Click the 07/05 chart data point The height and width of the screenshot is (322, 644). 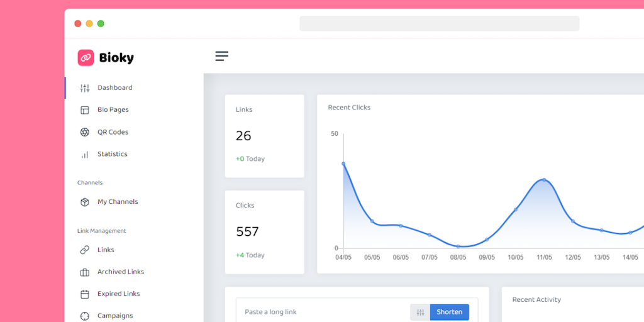(x=429, y=235)
